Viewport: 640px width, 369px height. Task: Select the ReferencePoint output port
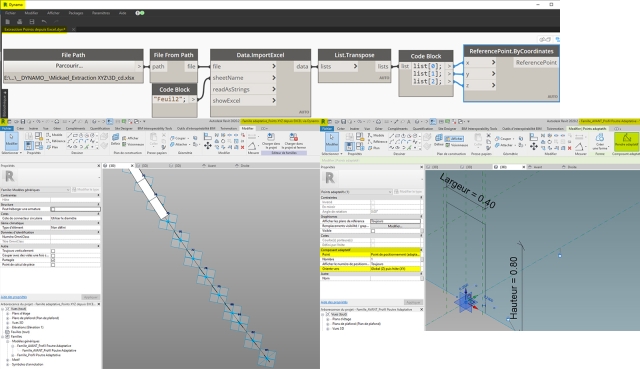pyautogui.click(x=536, y=62)
